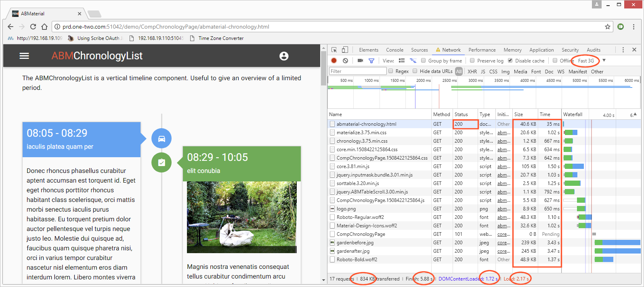Open the Application tab
This screenshot has width=644, height=287.
point(541,50)
